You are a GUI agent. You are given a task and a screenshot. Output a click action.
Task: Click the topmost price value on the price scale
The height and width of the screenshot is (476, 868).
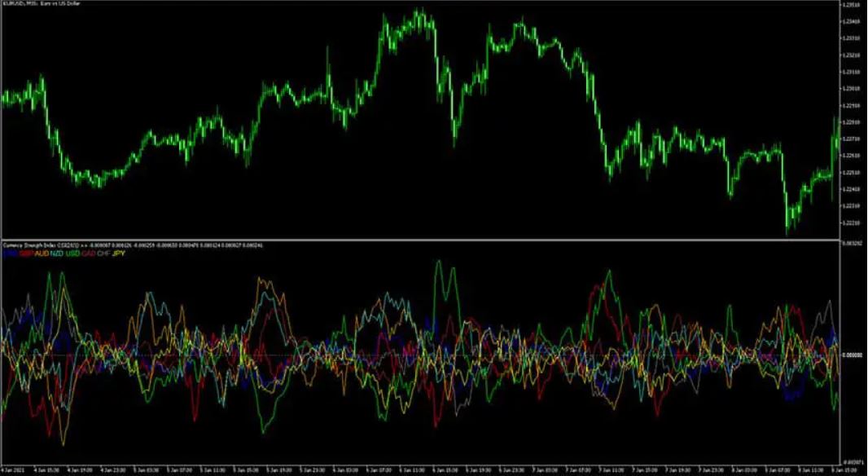853,6
